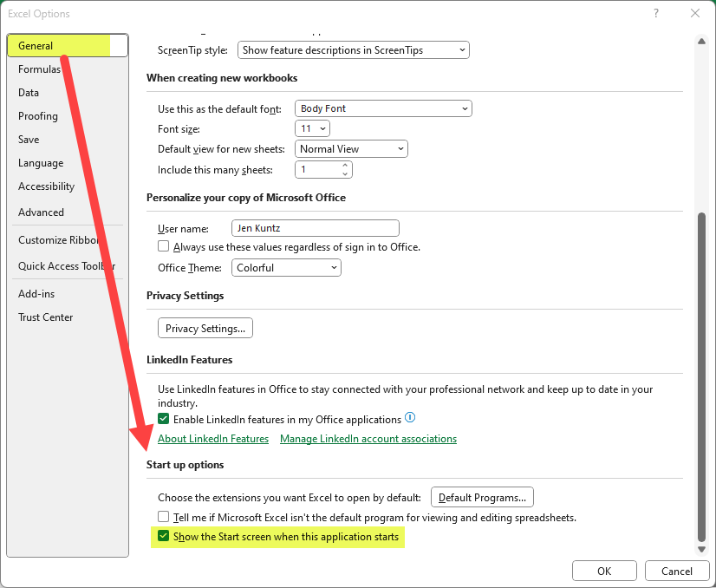716x588 pixels.
Task: Toggle Show the Start screen checkbox
Action: point(164,537)
